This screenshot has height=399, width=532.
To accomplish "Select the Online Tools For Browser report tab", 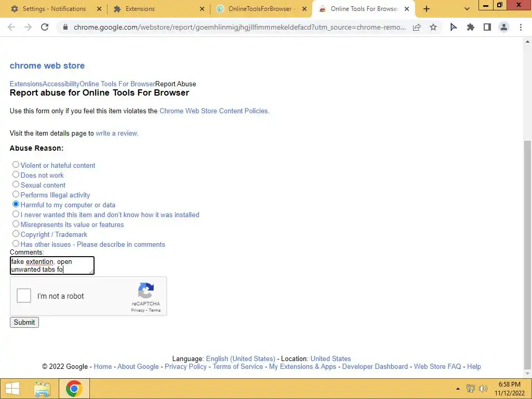I will tap(364, 9).
